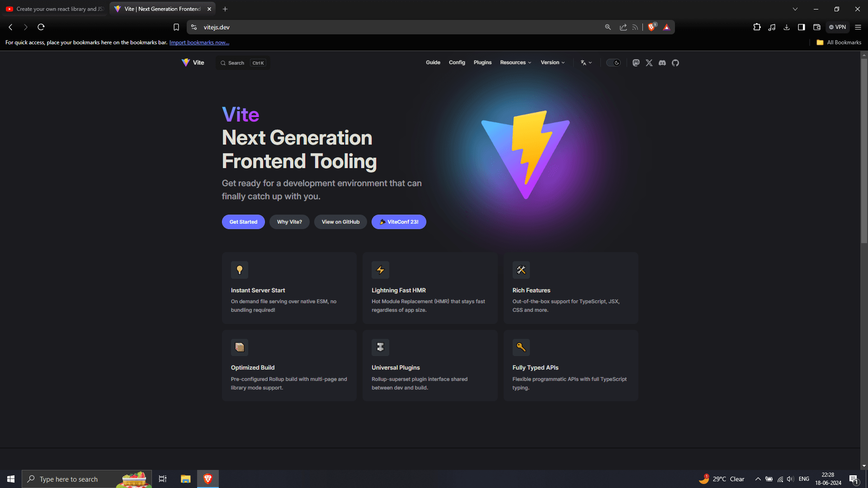Reload the page with the refresh icon

pos(41,27)
